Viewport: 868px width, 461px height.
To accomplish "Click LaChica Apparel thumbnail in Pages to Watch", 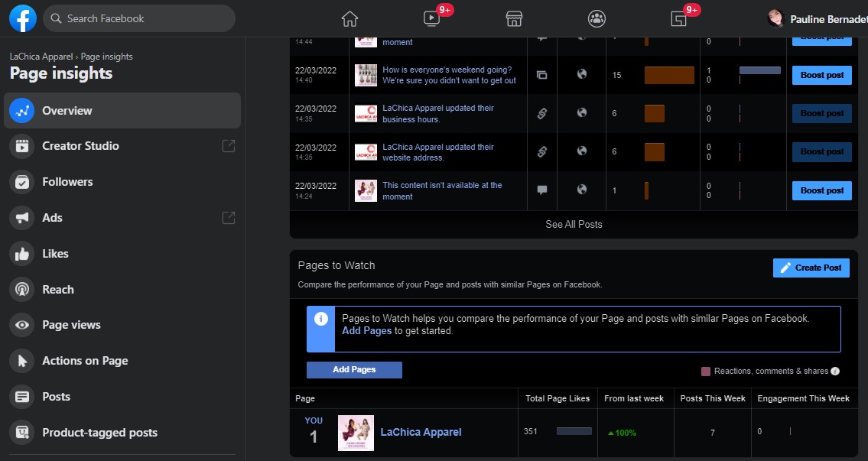I will click(x=356, y=433).
